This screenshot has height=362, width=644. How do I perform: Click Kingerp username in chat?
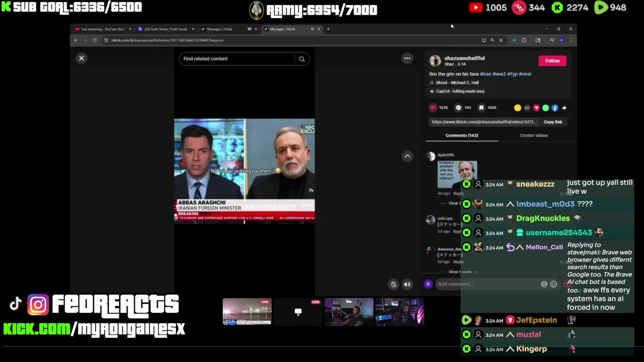531,349
